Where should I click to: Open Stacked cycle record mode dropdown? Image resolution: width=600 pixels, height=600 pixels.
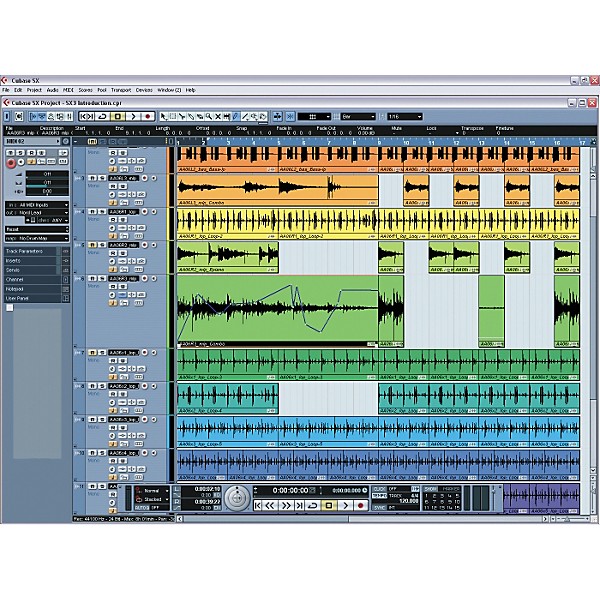pyautogui.click(x=152, y=499)
